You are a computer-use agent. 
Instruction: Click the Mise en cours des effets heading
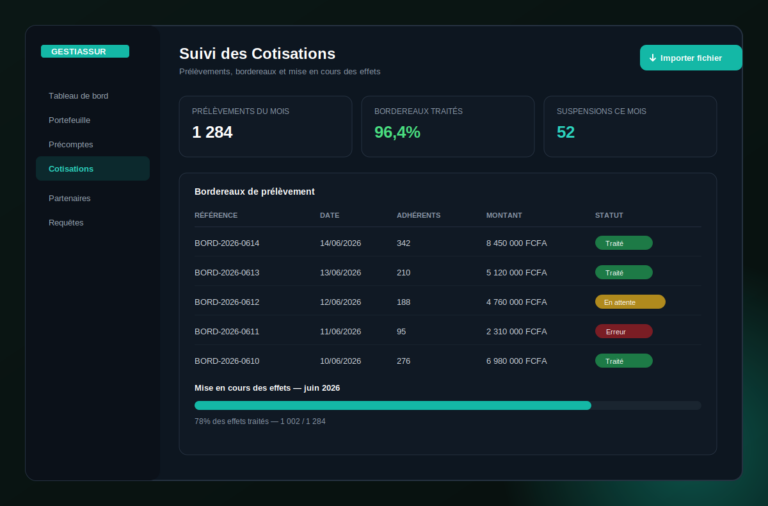click(x=267, y=388)
